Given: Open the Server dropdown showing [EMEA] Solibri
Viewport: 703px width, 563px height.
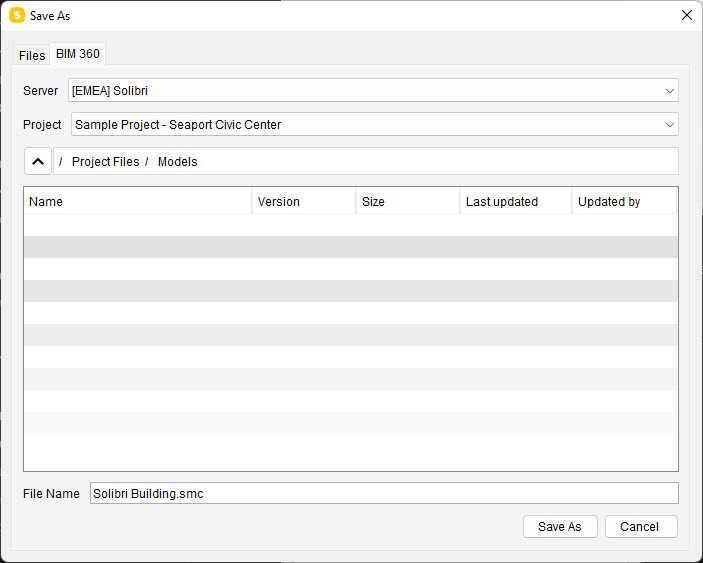Looking at the screenshot, I should pyautogui.click(x=373, y=91).
